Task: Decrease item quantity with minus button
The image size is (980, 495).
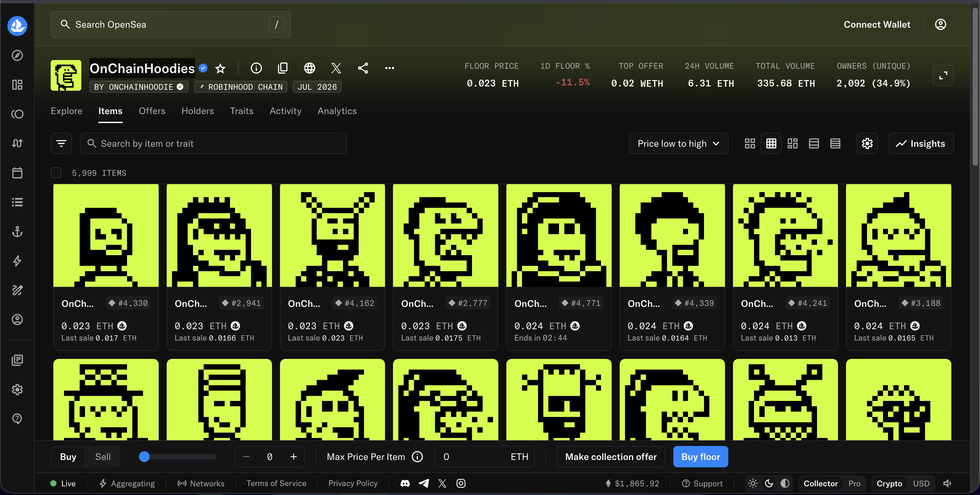Action: pyautogui.click(x=246, y=457)
